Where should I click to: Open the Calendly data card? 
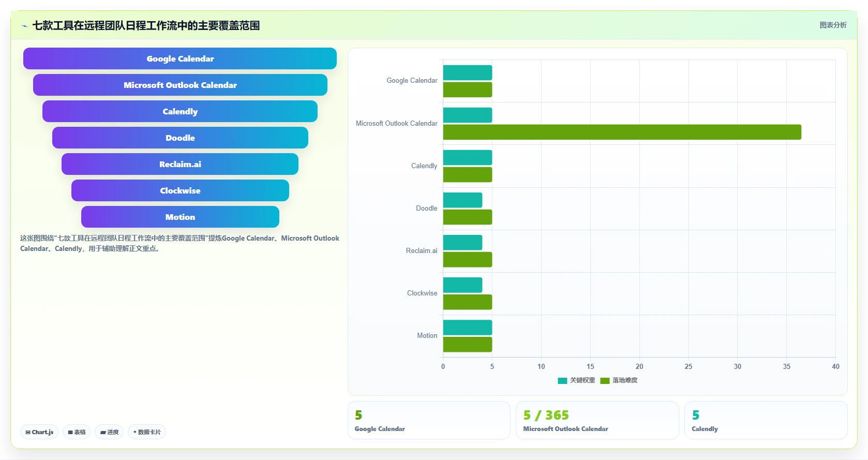point(766,420)
